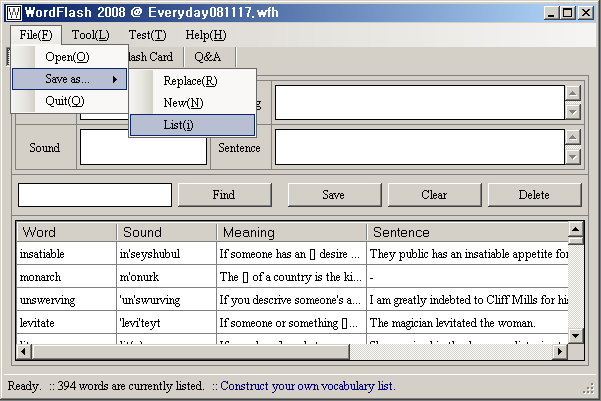601x401 pixels.
Task: Choose Quit(Q) from the File menu
Action: tap(69, 101)
